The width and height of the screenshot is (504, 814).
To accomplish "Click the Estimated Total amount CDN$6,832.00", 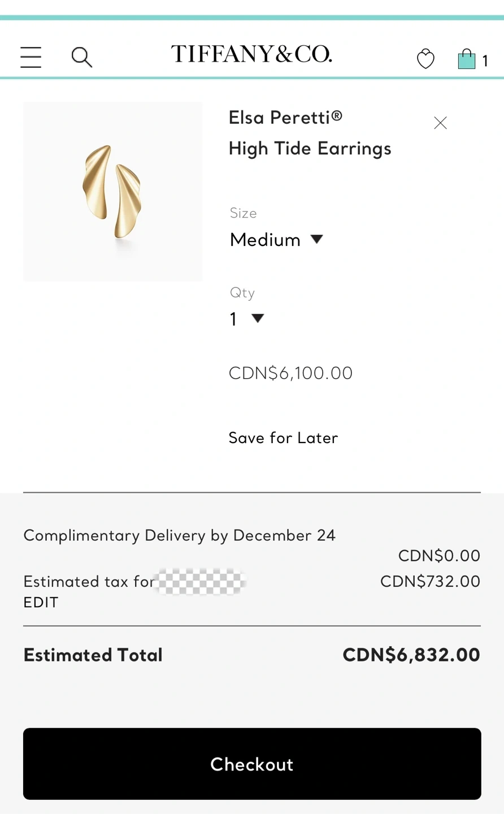I will pyautogui.click(x=411, y=655).
